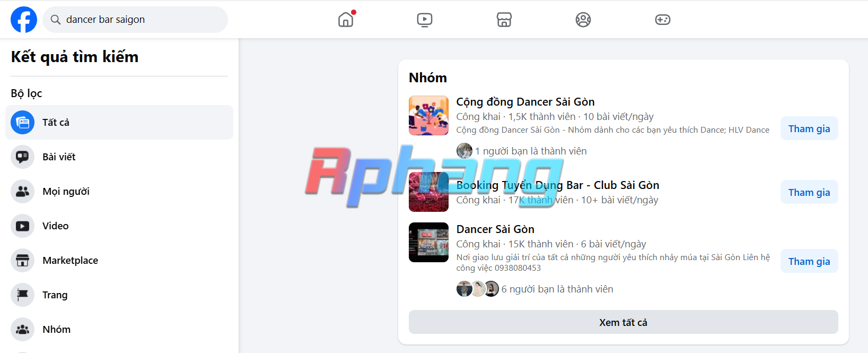Image resolution: width=868 pixels, height=353 pixels.
Task: Click the 'Dancer Sài Gòn' group thumbnail
Action: pos(428,242)
